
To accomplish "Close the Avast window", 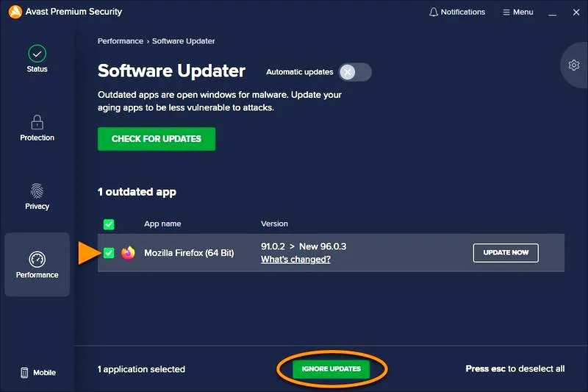I will click(576, 13).
